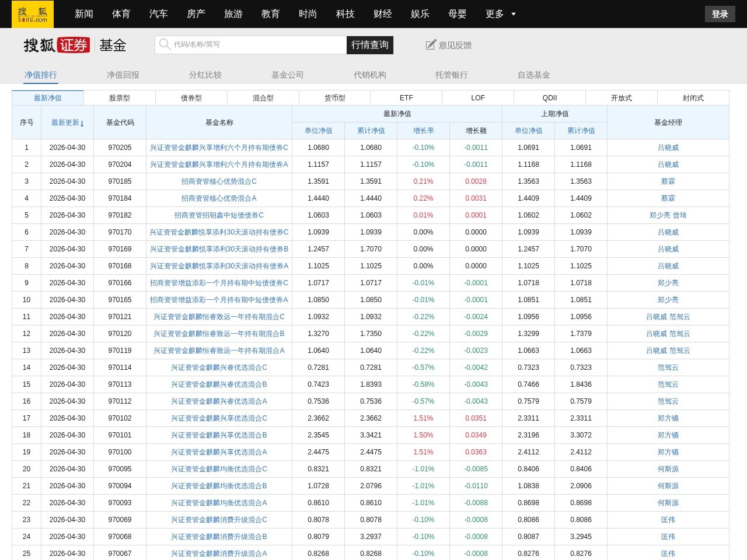Screen dimensions: 747x560
Task: Click the 登录 login button
Action: click(x=720, y=14)
